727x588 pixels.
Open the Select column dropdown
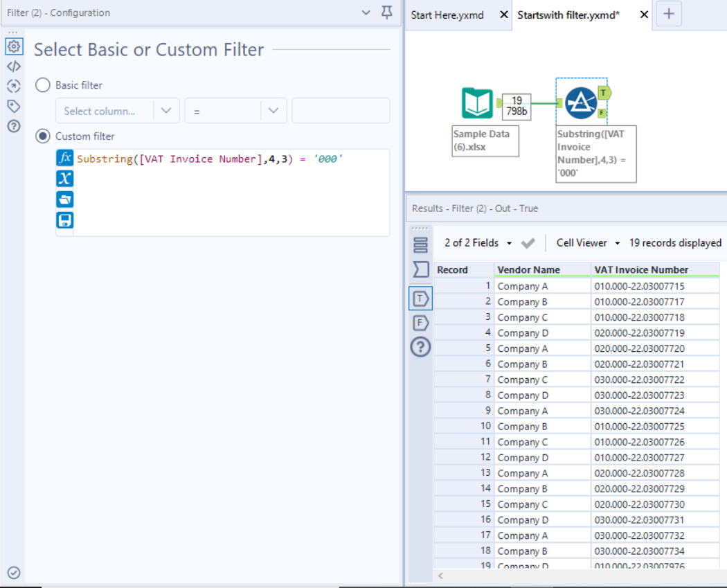point(117,110)
